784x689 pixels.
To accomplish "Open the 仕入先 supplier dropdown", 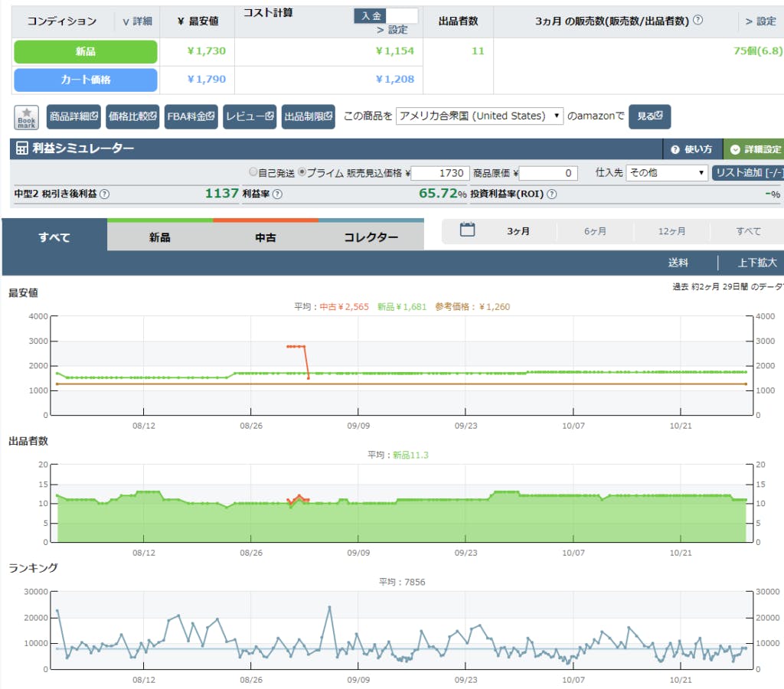I will point(666,173).
